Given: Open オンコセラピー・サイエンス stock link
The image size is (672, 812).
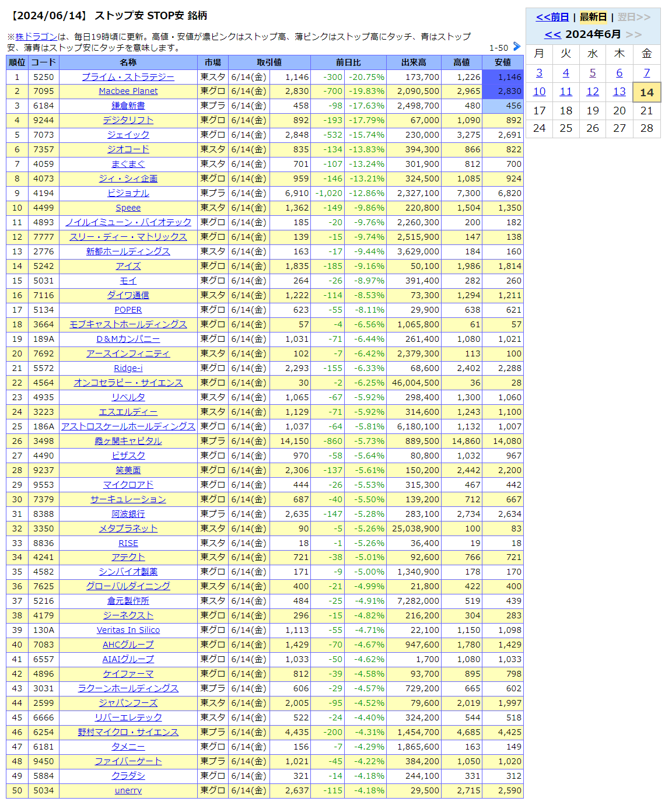Looking at the screenshot, I should pyautogui.click(x=128, y=383).
